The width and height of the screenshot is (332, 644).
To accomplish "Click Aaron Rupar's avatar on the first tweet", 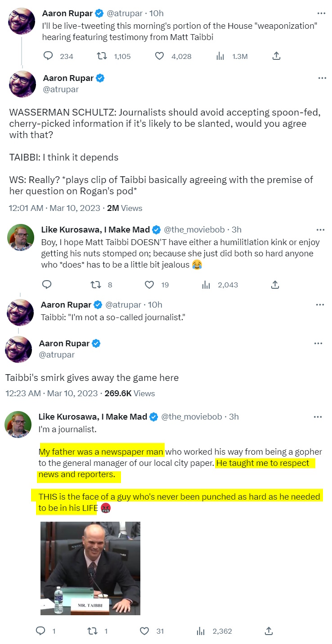I will tap(22, 21).
